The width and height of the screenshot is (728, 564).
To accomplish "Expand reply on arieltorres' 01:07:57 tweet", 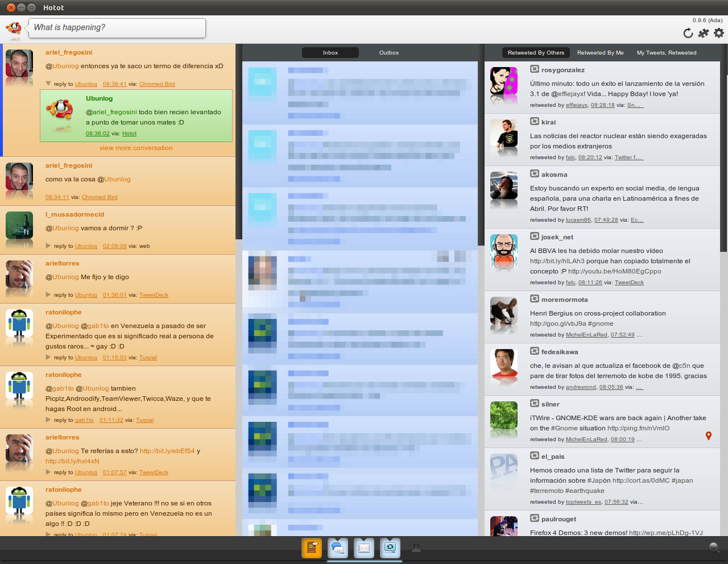I will [x=48, y=472].
